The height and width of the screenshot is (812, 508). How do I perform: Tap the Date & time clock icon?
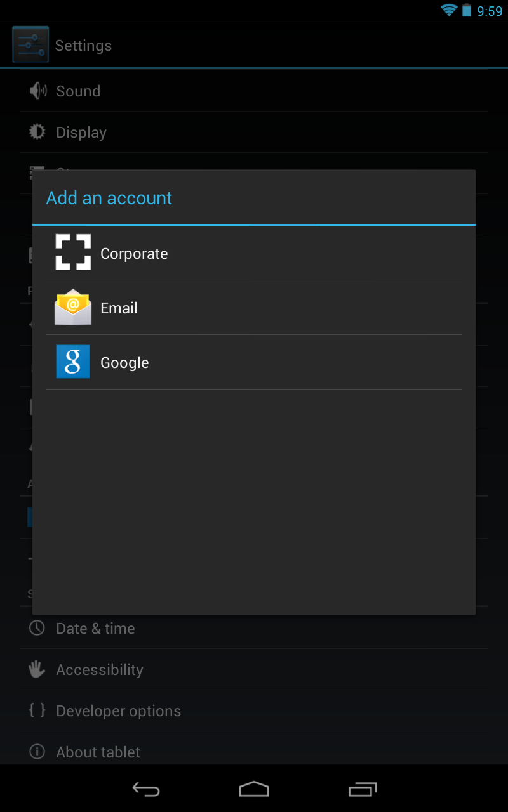tap(37, 628)
